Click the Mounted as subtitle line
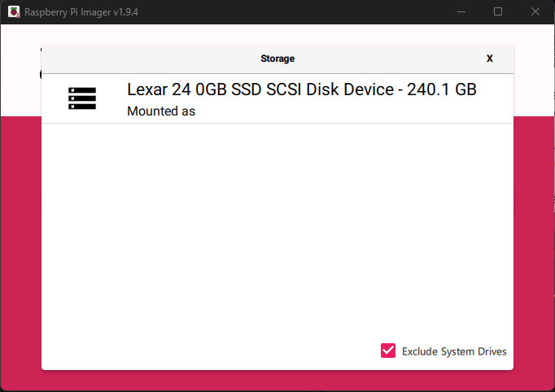This screenshot has height=392, width=555. [161, 111]
